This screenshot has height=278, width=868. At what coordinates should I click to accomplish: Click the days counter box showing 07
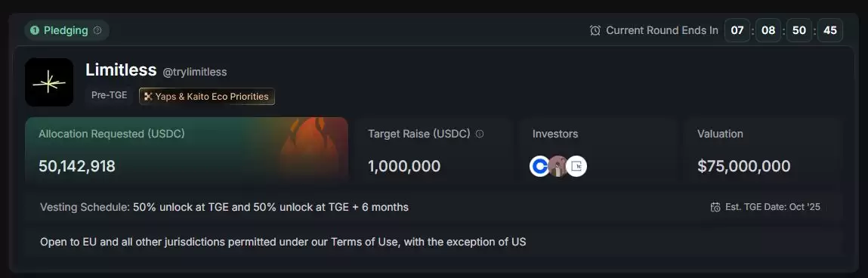[x=737, y=30]
